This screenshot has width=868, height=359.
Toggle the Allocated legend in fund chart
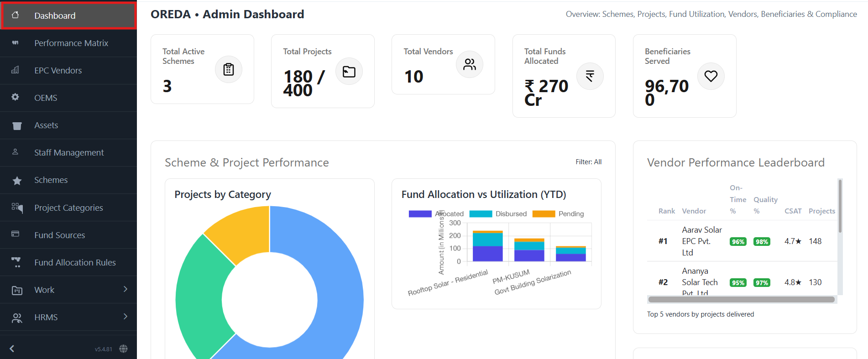pos(436,214)
